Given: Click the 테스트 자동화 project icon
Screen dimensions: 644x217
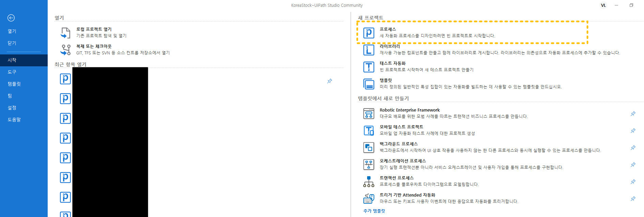Looking at the screenshot, I should [x=369, y=67].
